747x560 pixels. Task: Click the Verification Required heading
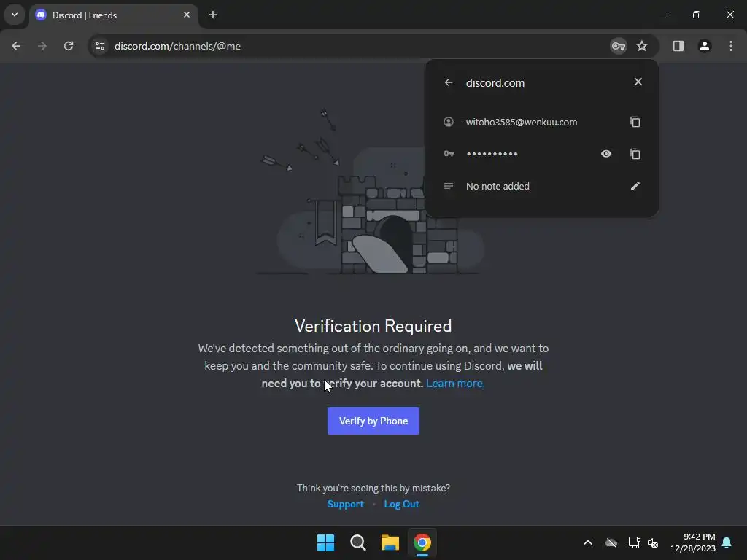coord(373,326)
